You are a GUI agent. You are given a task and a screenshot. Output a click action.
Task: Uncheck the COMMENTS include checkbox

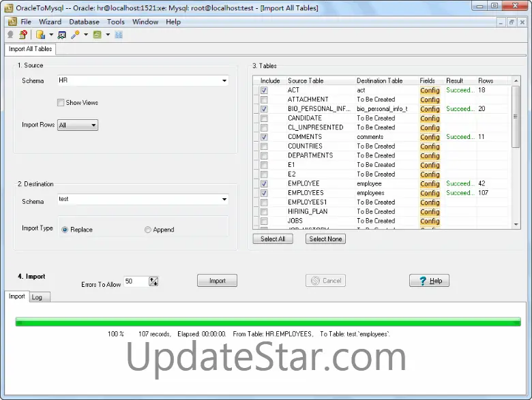click(264, 137)
